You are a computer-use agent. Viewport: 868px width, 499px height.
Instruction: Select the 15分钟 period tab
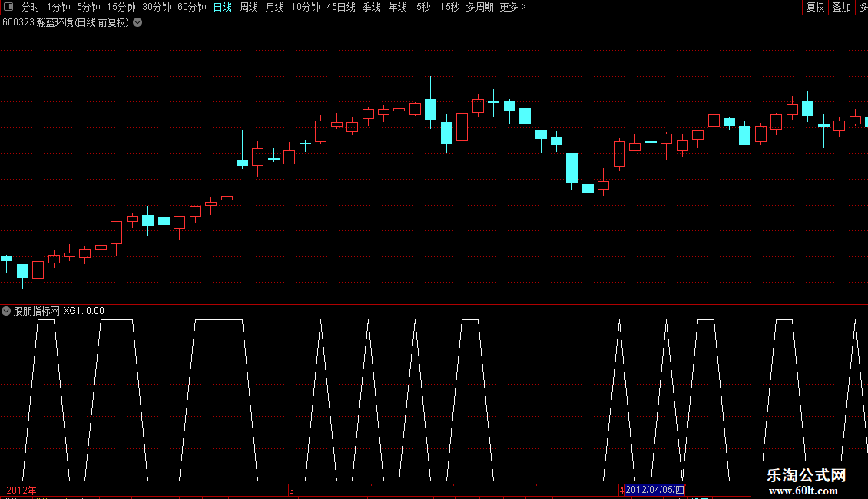[121, 7]
